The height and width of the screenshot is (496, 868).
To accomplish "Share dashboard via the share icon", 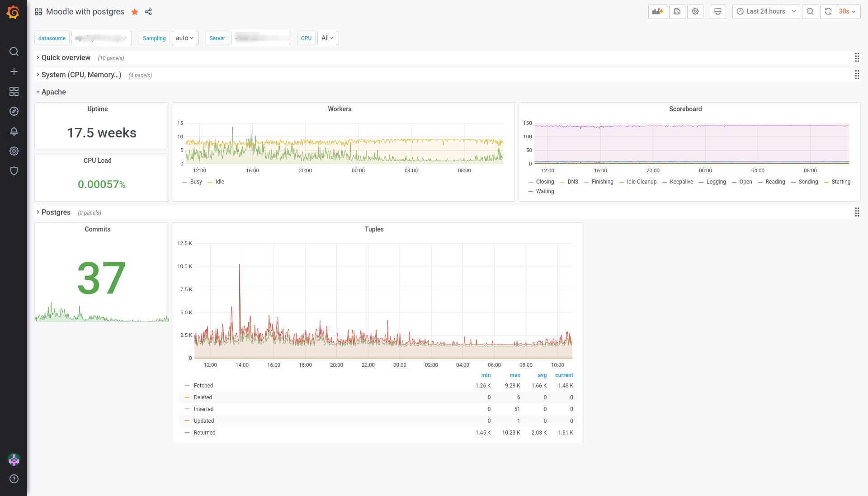I will click(x=148, y=12).
